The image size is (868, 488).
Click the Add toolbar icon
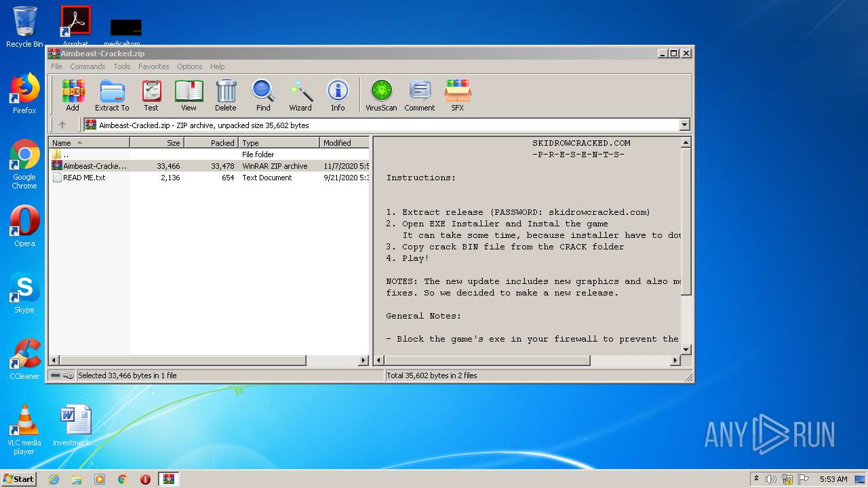[73, 95]
